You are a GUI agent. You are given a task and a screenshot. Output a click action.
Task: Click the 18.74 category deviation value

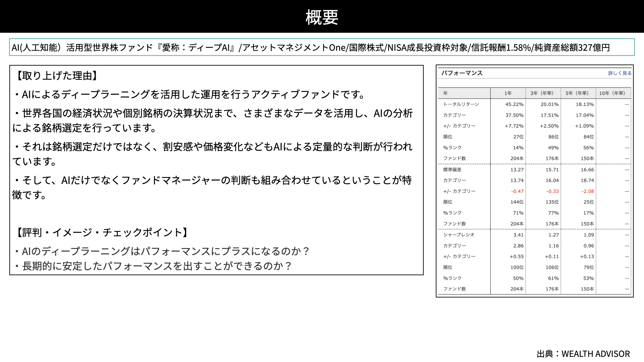tap(587, 180)
